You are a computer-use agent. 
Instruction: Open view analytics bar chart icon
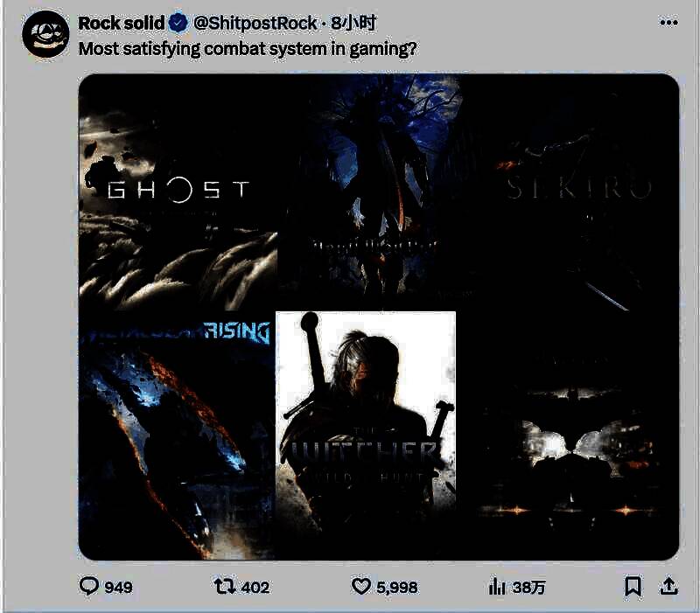[x=496, y=586]
